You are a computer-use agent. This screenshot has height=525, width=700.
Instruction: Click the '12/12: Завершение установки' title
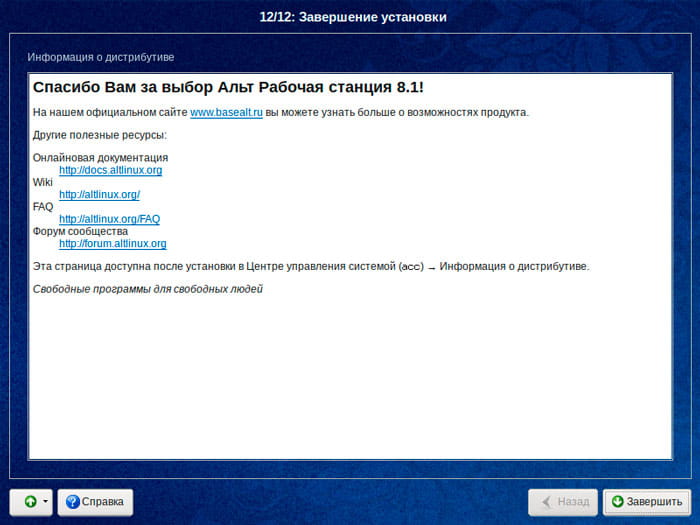point(353,17)
